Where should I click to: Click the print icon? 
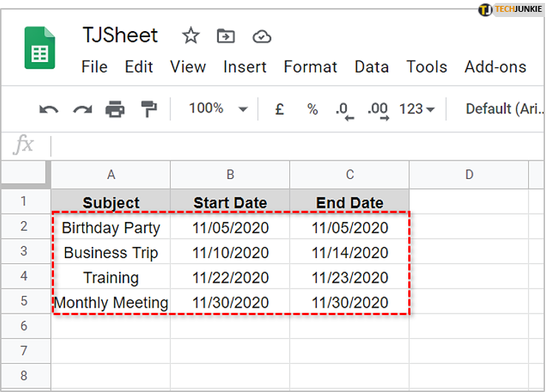click(x=115, y=109)
